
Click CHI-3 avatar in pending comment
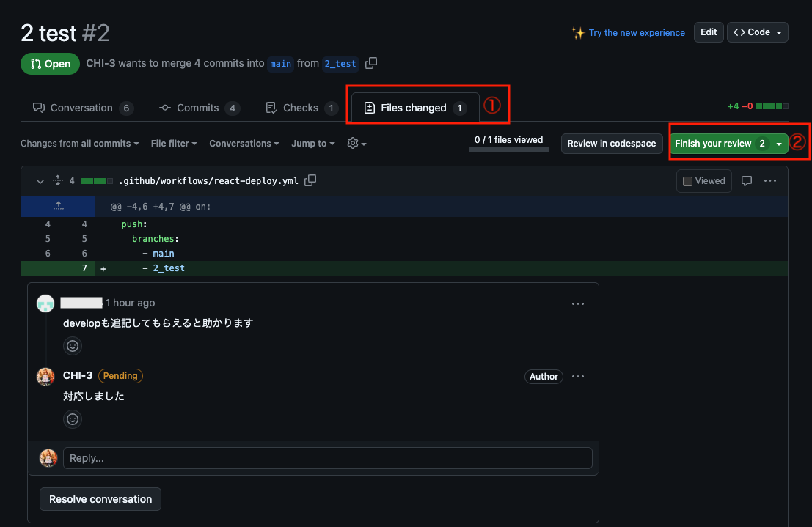click(x=45, y=376)
